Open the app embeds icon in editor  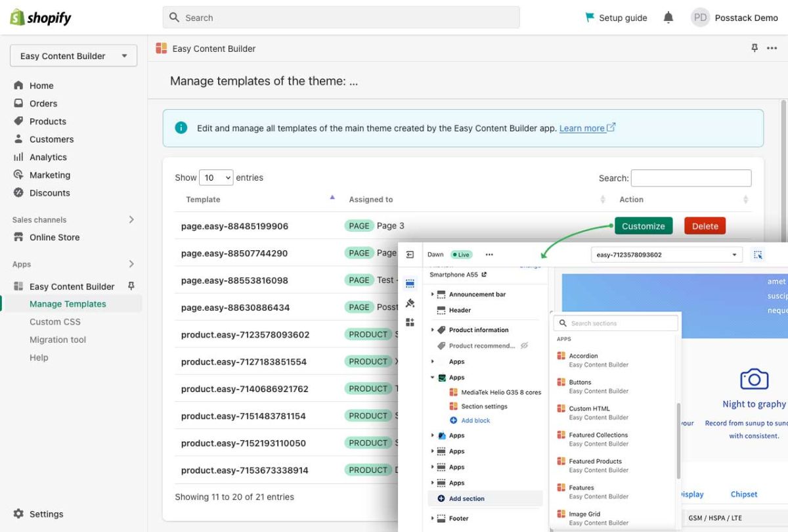click(x=410, y=322)
